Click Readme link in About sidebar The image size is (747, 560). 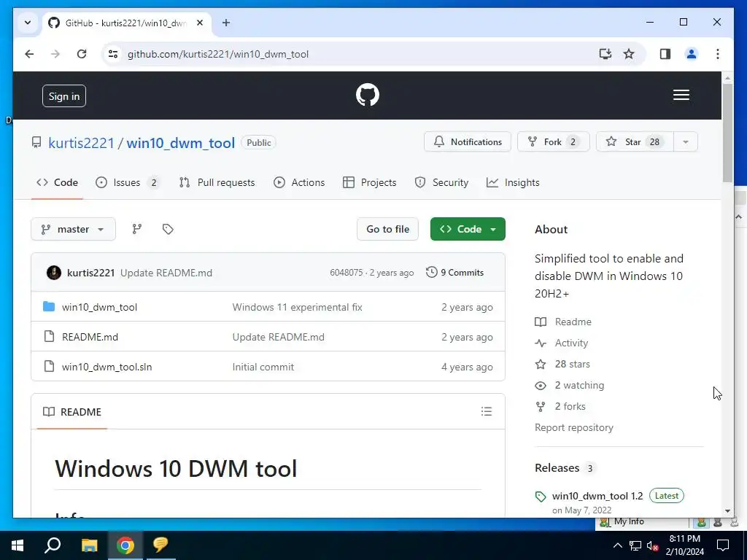(563, 322)
